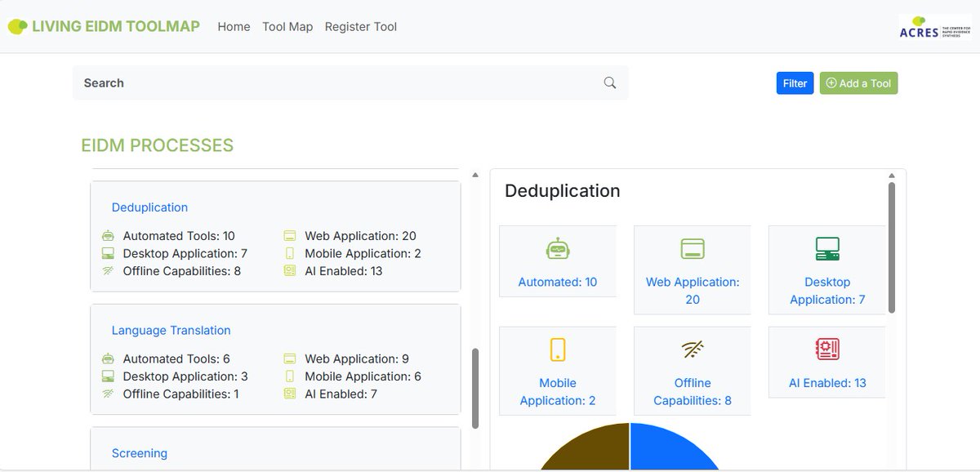The height and width of the screenshot is (472, 980).
Task: Click the Offline Capabilities crossed-wifi icon
Action: click(692, 350)
